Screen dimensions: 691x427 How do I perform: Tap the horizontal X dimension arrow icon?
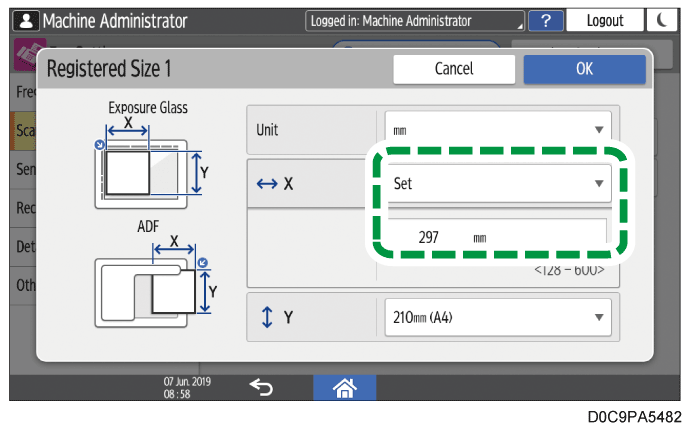(x=265, y=184)
